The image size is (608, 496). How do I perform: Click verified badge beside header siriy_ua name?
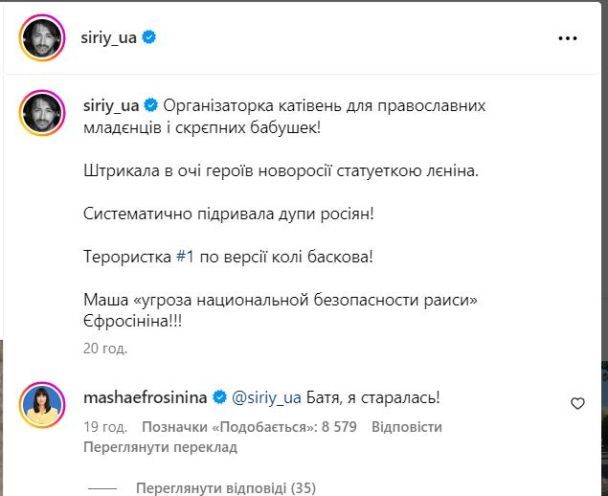coord(149,38)
